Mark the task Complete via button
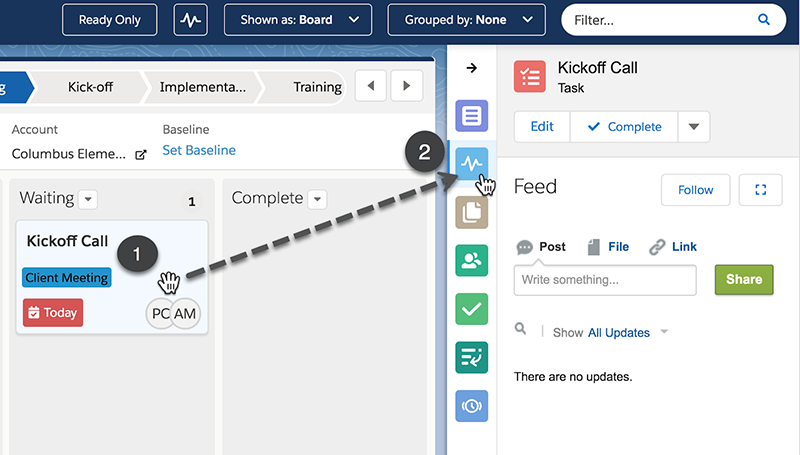800x455 pixels. 624,127
